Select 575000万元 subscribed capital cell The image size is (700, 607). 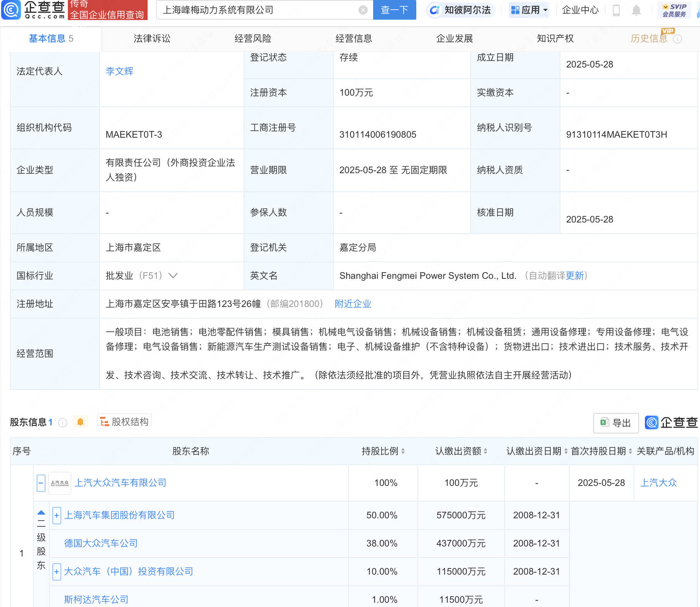coord(461,515)
